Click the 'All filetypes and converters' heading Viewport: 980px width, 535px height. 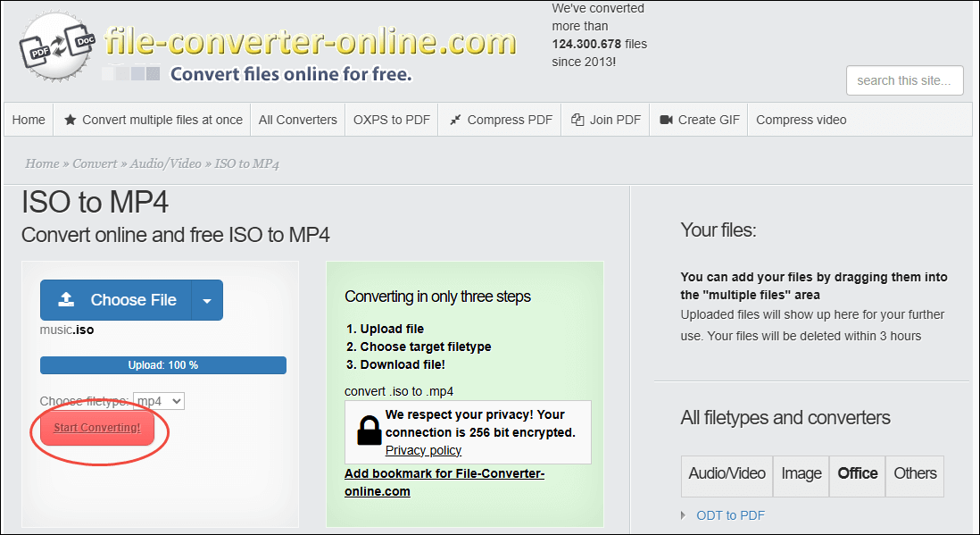click(785, 417)
